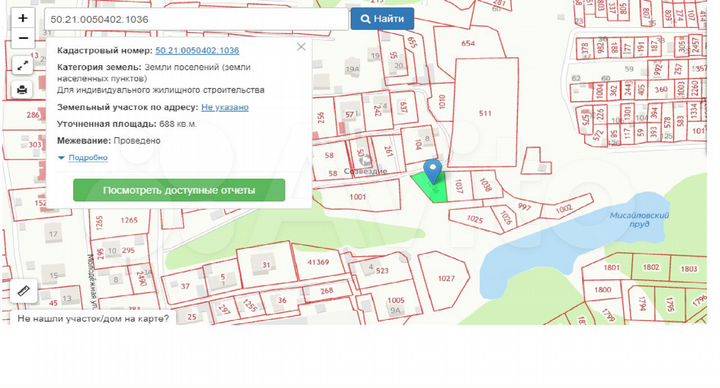
Task: Toggle fullscreen map view icon
Action: tap(22, 66)
